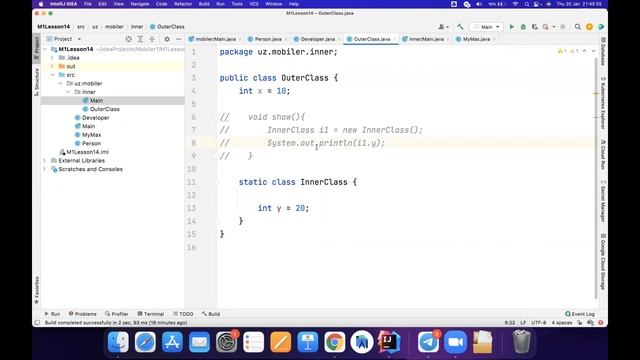Select M1Lesson14.iml file
640x360 pixels.
pyautogui.click(x=87, y=152)
